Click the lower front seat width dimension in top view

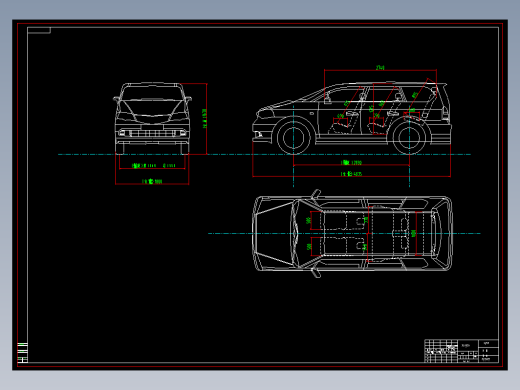309,247
